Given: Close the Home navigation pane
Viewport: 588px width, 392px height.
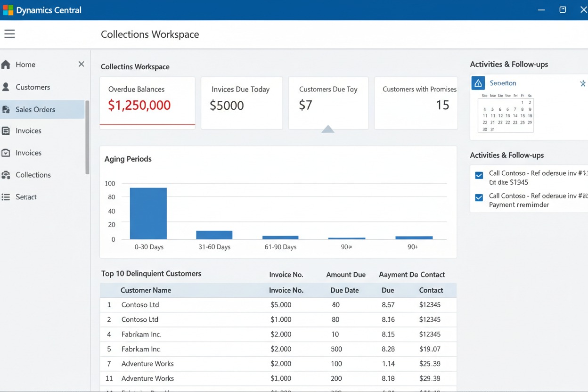Looking at the screenshot, I should click(x=81, y=64).
